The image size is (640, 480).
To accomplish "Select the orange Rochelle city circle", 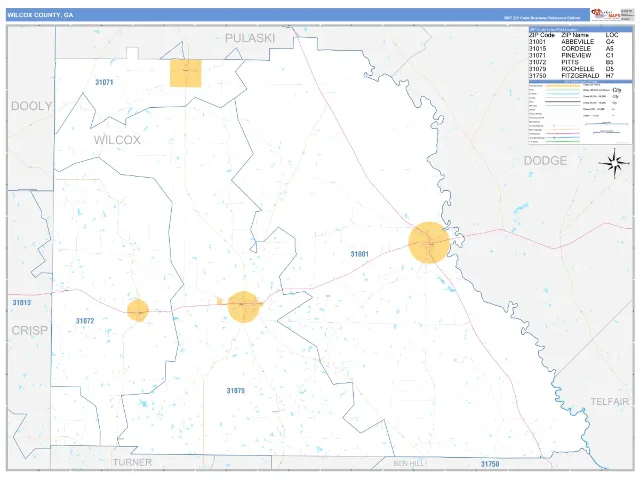I will pyautogui.click(x=244, y=307).
